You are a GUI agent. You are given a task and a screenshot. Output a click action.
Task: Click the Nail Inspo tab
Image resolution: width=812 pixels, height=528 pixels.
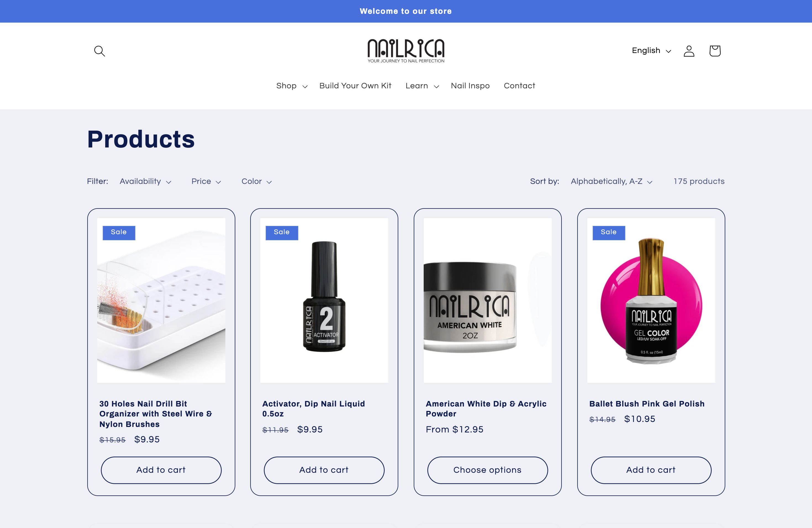pos(471,85)
